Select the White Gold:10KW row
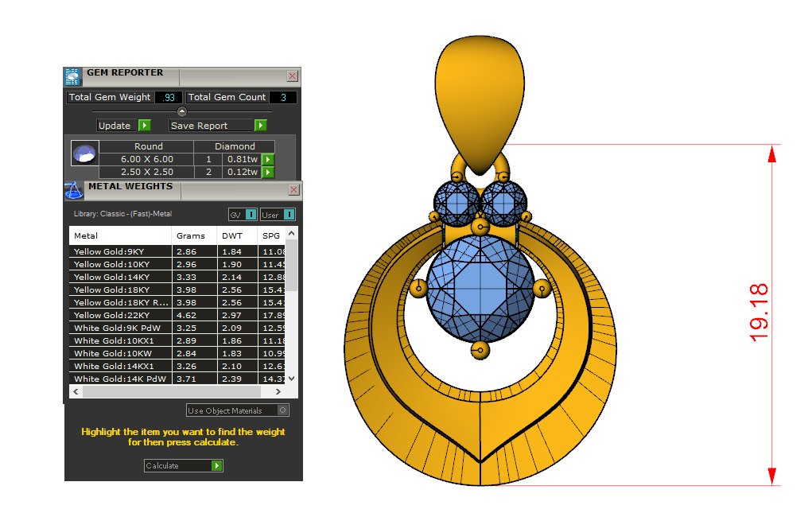Screen dimensions: 812x513 click(177, 353)
